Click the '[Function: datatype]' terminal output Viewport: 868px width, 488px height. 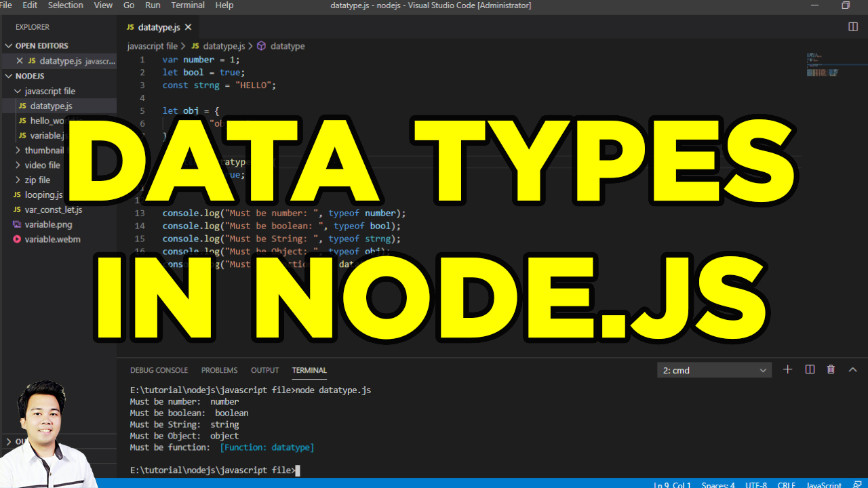click(x=267, y=447)
